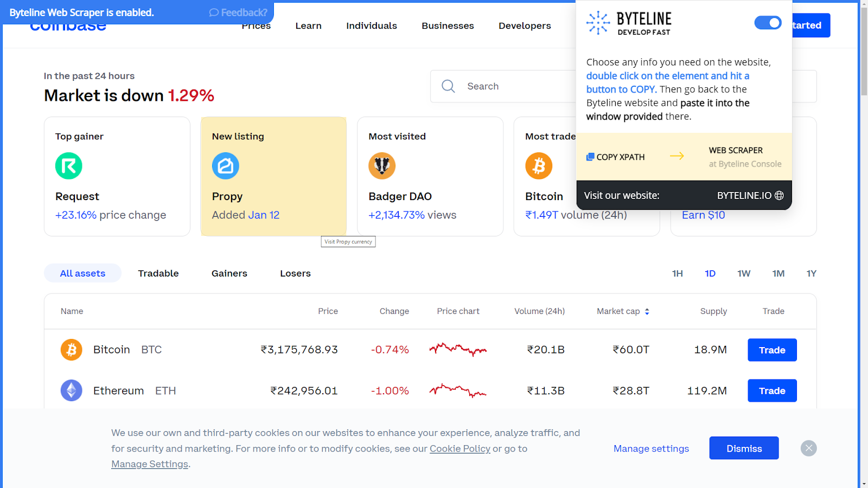
Task: Select the 1M time range
Action: point(778,273)
